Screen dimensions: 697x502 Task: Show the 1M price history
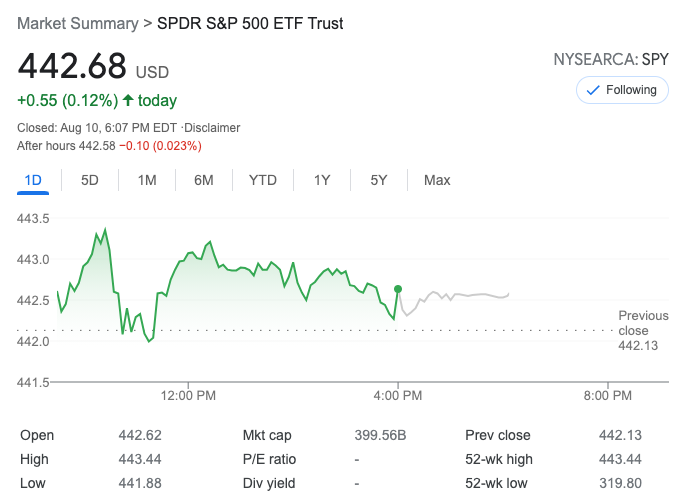[x=147, y=180]
